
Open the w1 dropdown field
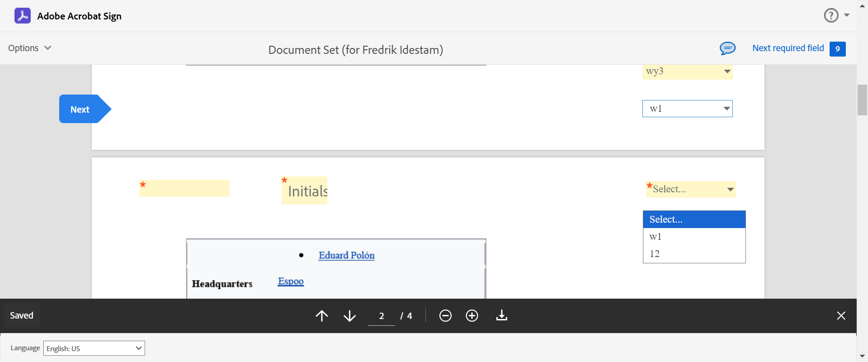(x=687, y=109)
